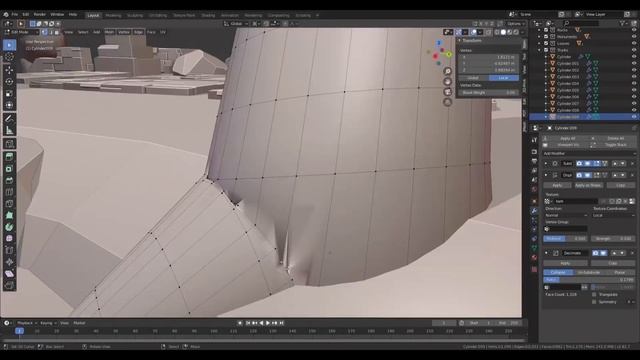
Task: Select the Annotate tool
Action: [x=9, y=119]
